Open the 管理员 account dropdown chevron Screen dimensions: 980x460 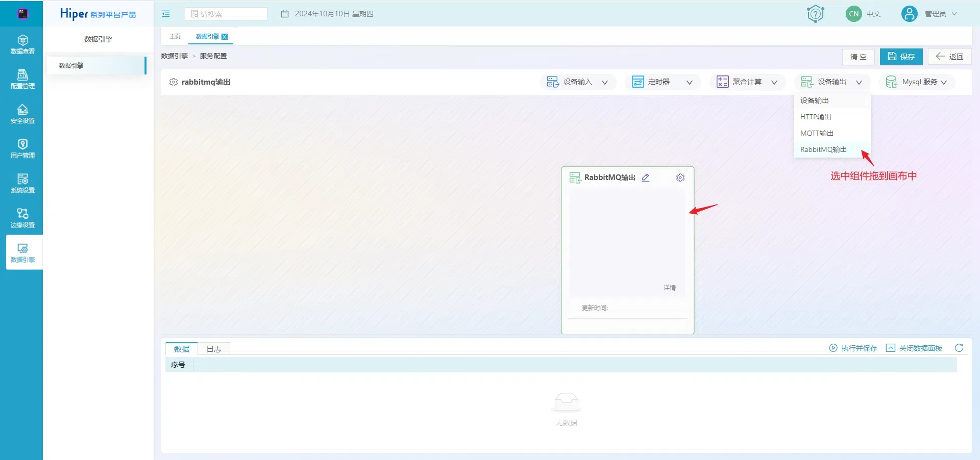tap(954, 14)
